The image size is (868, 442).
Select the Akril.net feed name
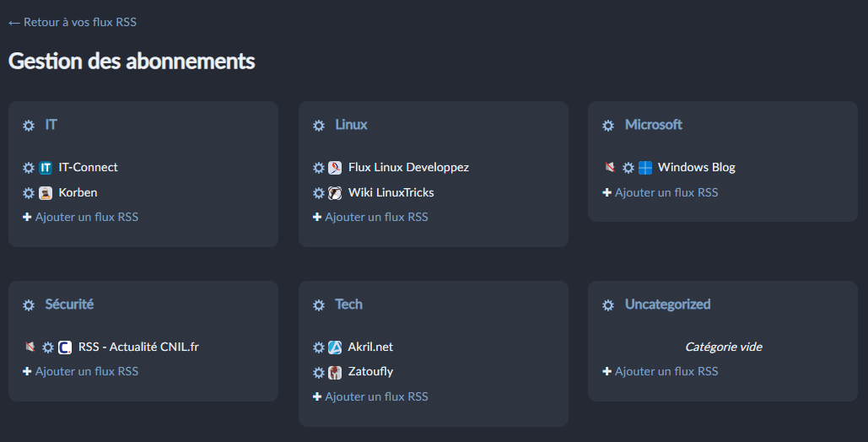pyautogui.click(x=370, y=347)
